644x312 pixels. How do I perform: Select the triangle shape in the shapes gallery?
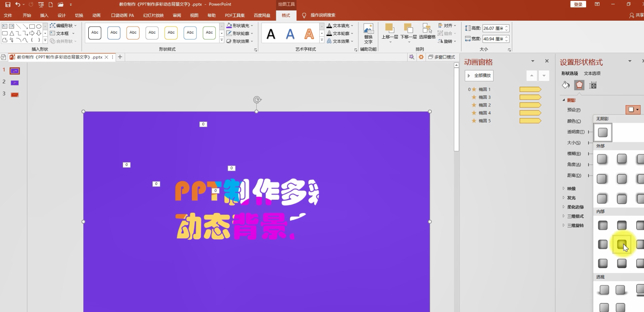(x=12, y=33)
